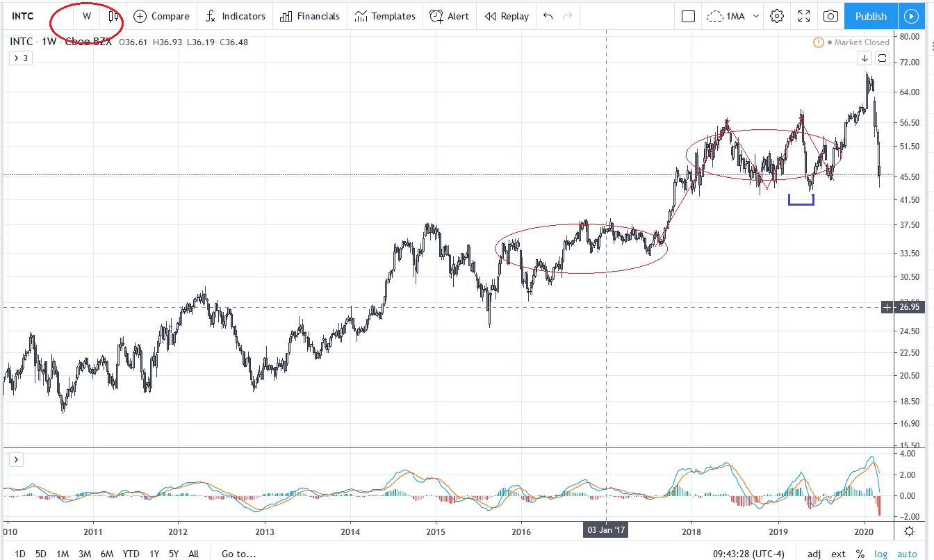Click the plus icon beside 26.95 price

pyautogui.click(x=886, y=307)
